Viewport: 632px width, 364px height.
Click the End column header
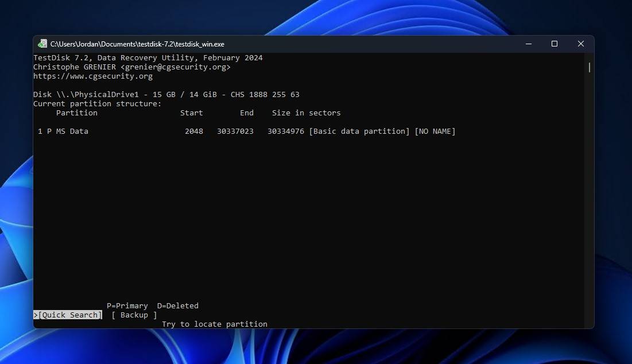coord(247,113)
